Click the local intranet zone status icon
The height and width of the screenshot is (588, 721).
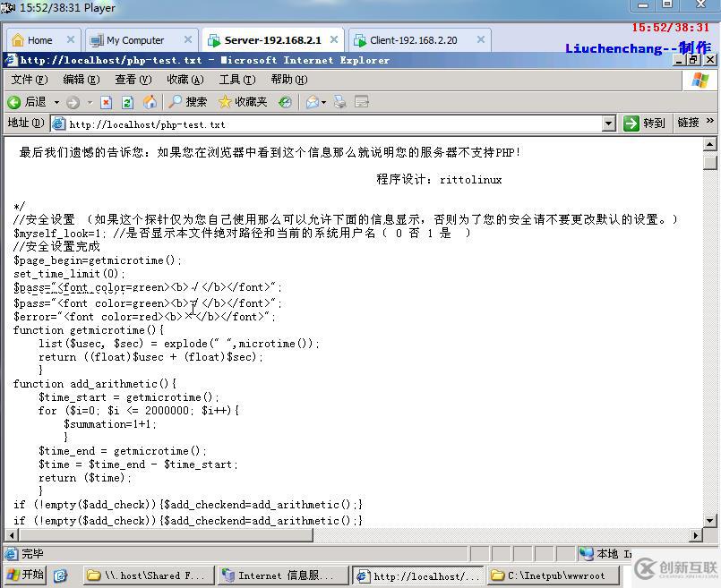coord(587,554)
